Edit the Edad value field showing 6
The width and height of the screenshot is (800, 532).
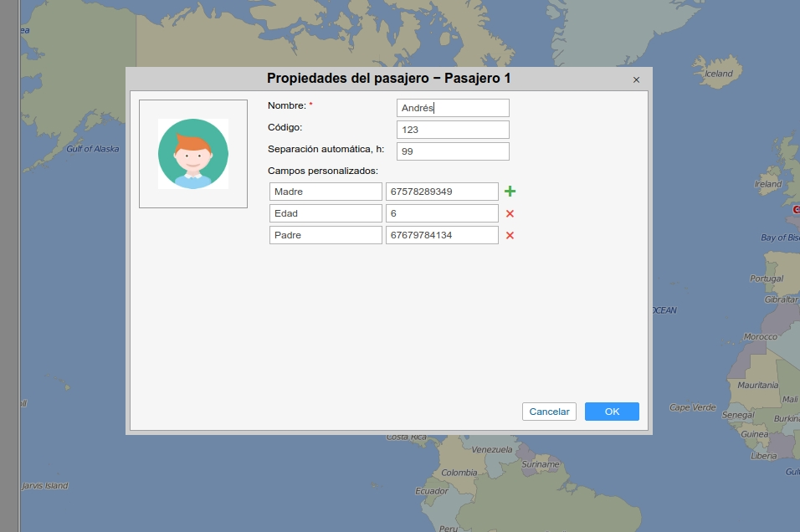click(x=442, y=213)
